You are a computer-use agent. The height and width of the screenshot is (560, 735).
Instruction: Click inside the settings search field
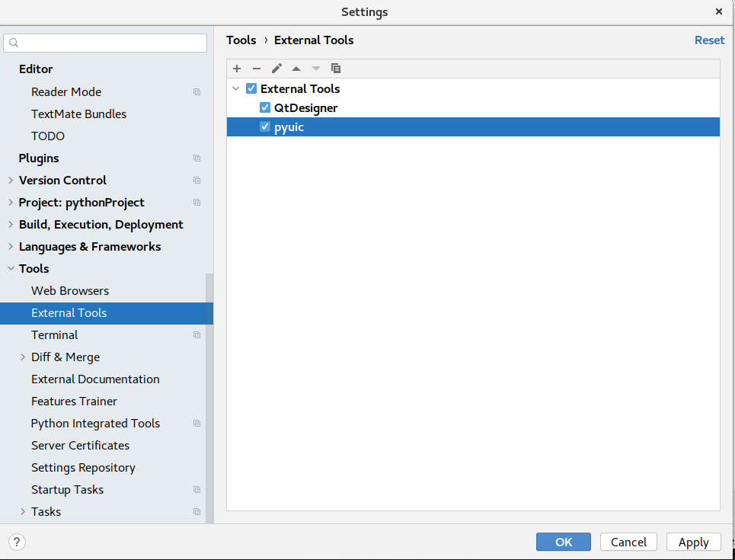coord(107,43)
